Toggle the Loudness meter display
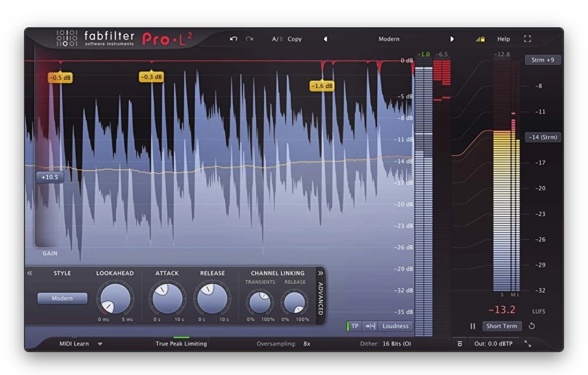588x375 pixels. tap(395, 326)
